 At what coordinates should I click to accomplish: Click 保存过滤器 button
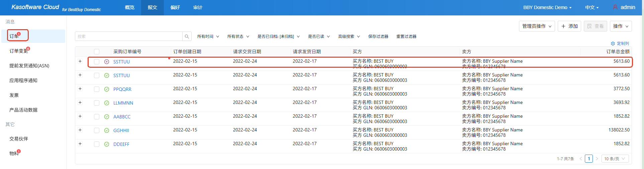pos(378,37)
